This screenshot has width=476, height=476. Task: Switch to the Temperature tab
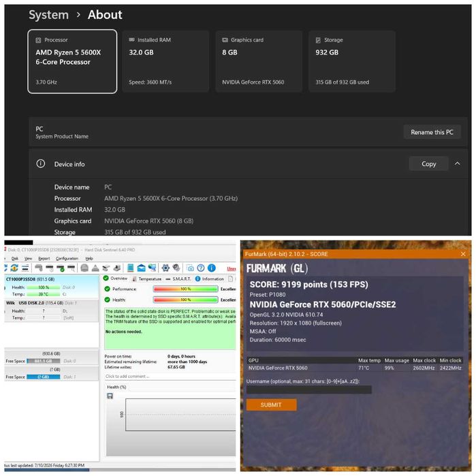(147, 279)
